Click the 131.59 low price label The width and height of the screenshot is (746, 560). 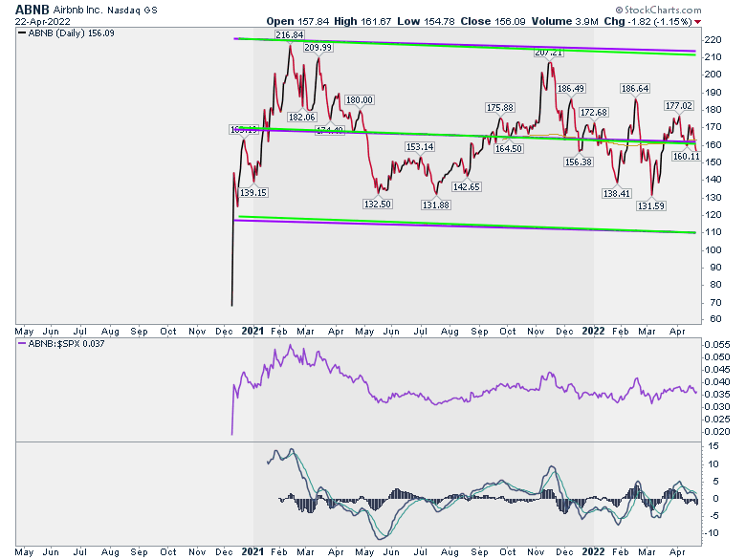point(651,205)
